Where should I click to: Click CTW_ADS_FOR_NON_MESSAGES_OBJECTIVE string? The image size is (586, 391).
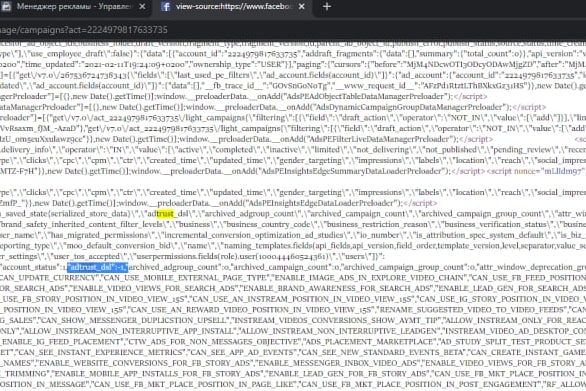[x=213, y=342]
